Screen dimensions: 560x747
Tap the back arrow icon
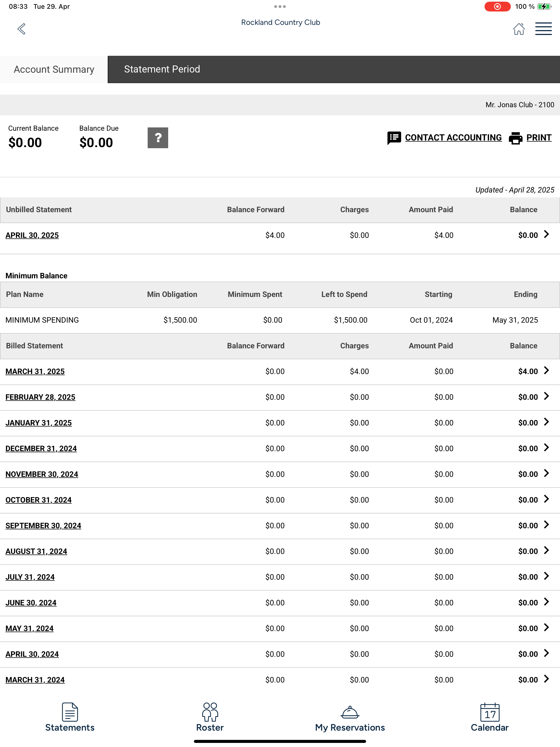(x=22, y=29)
